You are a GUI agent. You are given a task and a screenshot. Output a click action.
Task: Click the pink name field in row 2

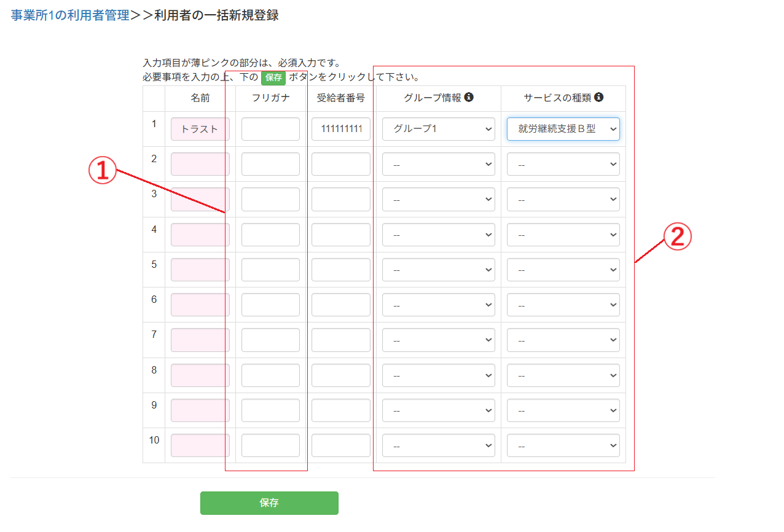pos(200,164)
